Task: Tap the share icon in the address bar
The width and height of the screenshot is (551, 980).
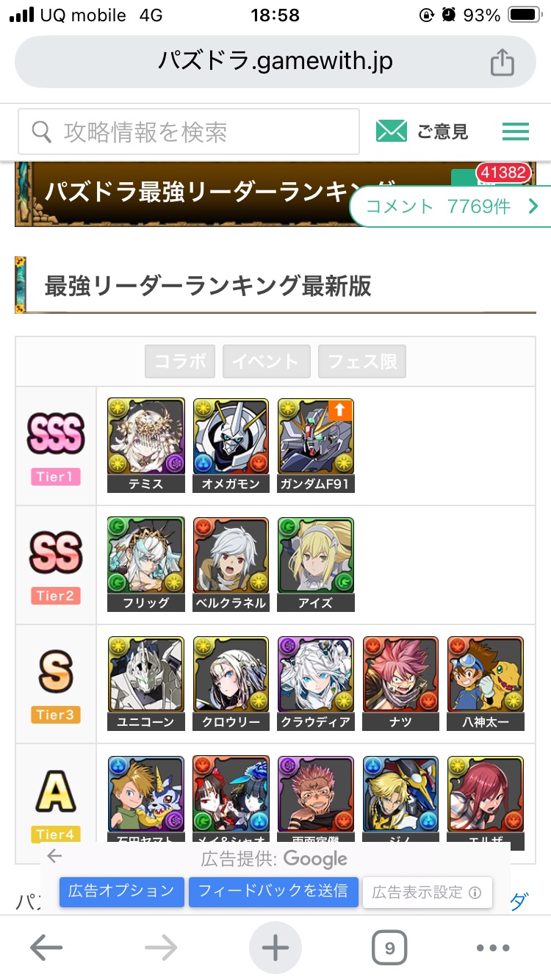Action: pyautogui.click(x=502, y=62)
